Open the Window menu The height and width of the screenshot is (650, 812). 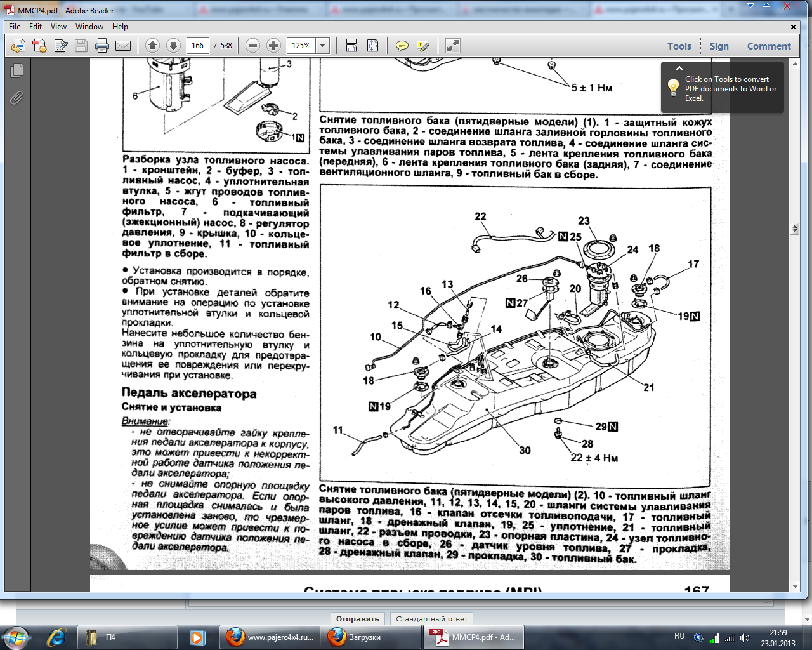point(89,27)
